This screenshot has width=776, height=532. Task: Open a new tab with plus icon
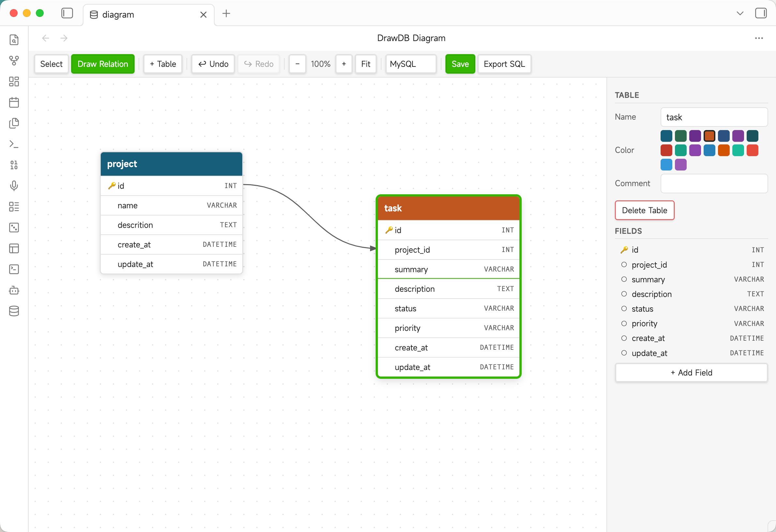point(226,13)
